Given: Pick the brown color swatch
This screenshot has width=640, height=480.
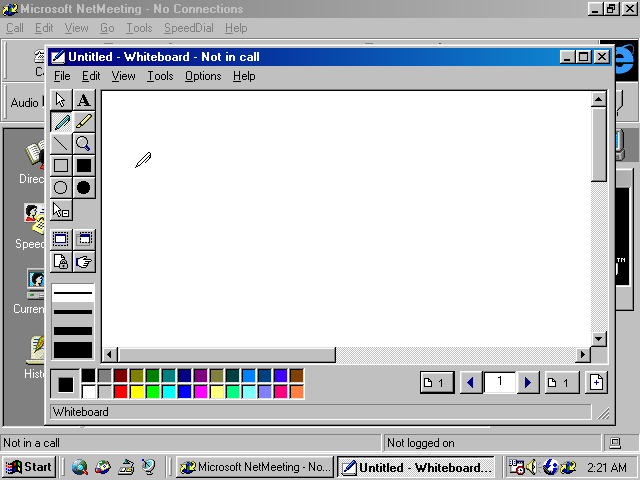Looking at the screenshot, I should 297,376.
